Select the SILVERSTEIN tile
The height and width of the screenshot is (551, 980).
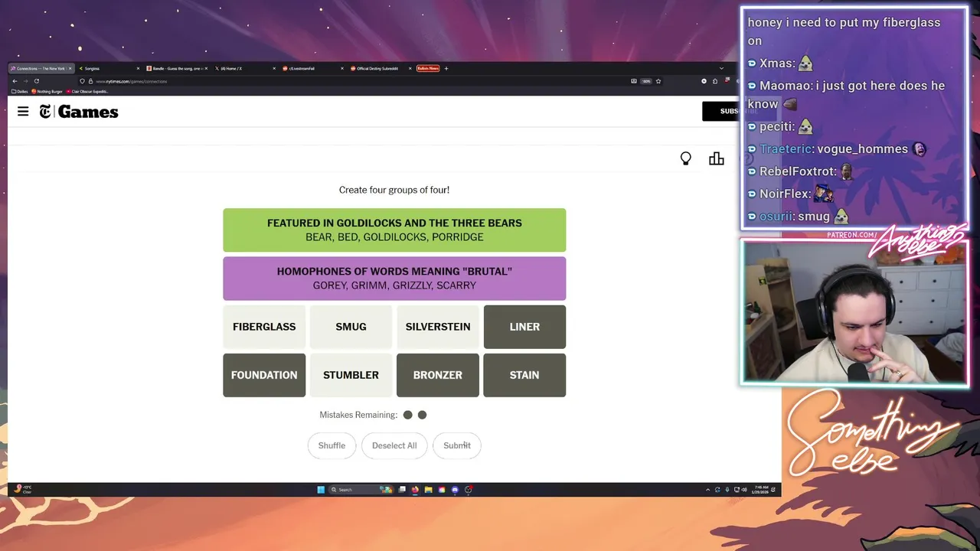pos(438,327)
